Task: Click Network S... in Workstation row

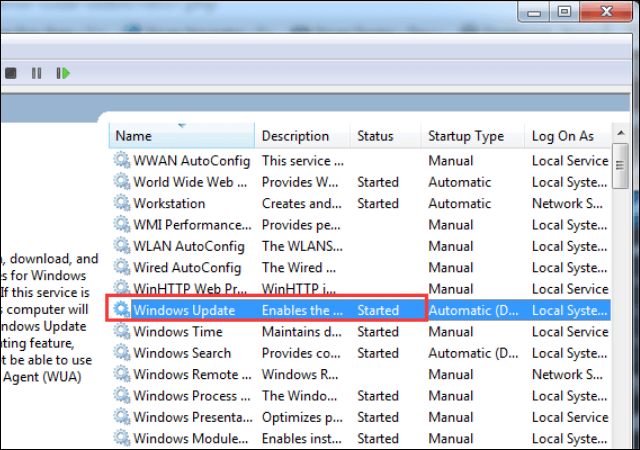Action: (567, 203)
